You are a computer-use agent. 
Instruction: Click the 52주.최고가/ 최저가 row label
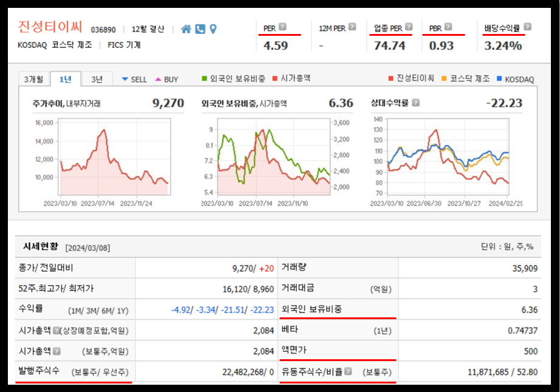[x=56, y=289]
